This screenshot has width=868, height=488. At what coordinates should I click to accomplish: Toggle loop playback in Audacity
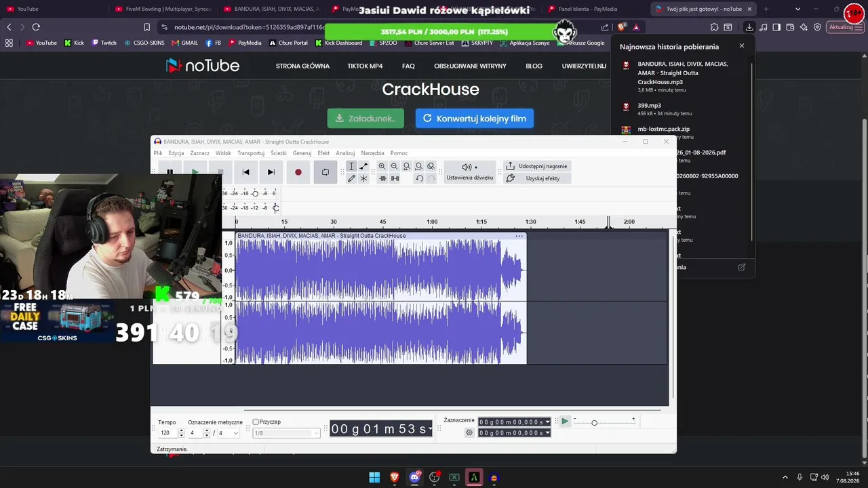[325, 172]
